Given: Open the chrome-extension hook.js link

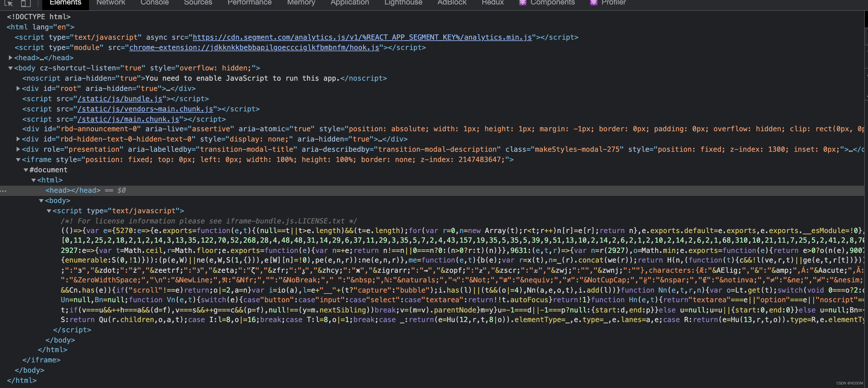Looking at the screenshot, I should click(x=254, y=47).
